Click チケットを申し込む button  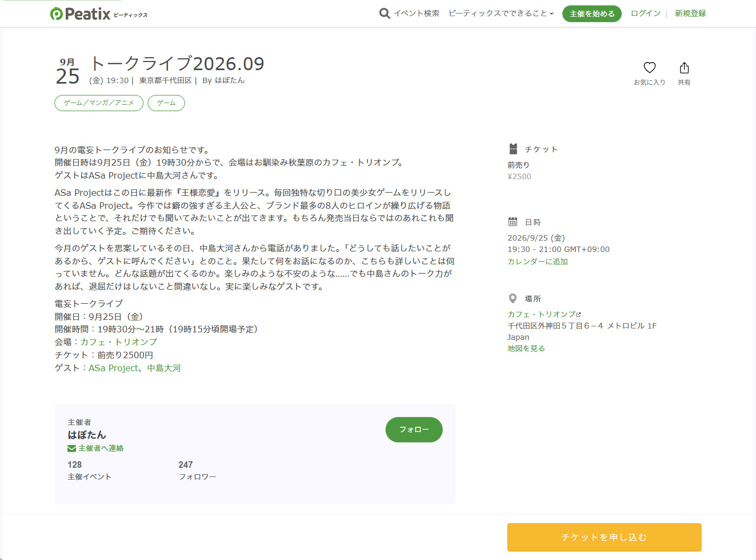[x=604, y=537]
